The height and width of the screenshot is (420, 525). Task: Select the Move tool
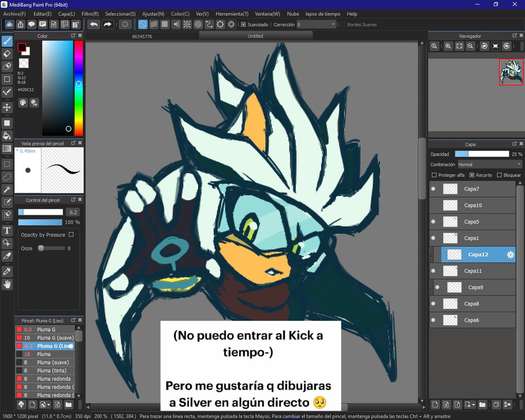click(x=7, y=107)
